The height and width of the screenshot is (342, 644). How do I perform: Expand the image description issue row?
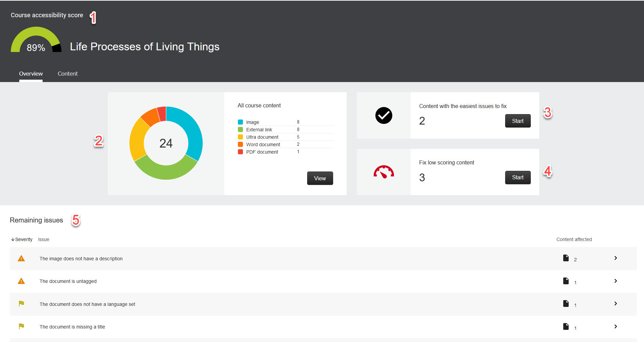coord(616,258)
